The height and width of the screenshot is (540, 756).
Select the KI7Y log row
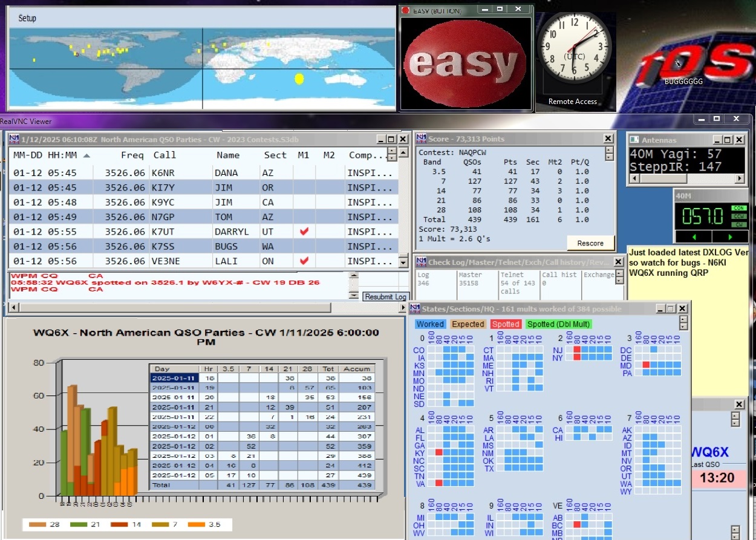[203, 187]
